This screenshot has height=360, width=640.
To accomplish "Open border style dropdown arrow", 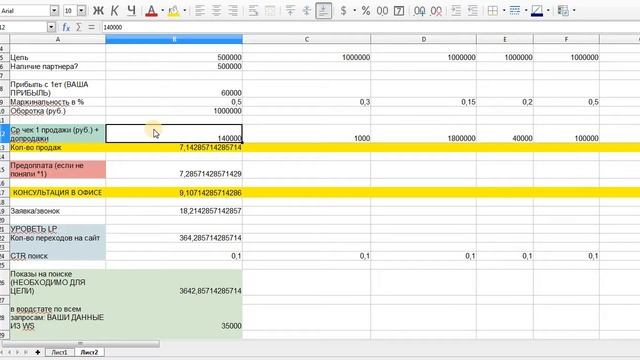I will (526, 11).
